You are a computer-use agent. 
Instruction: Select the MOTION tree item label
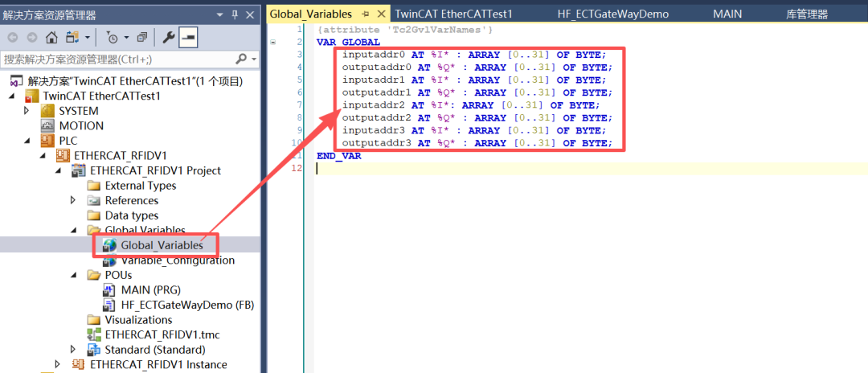pos(81,125)
